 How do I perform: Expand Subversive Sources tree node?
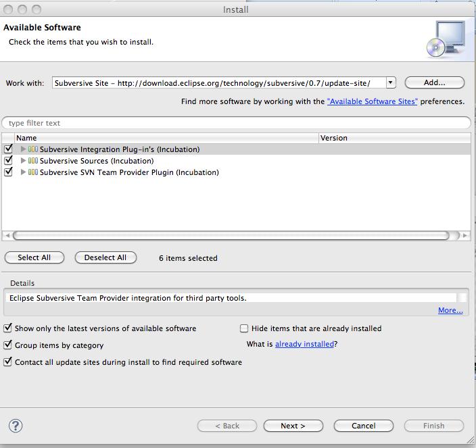[23, 160]
